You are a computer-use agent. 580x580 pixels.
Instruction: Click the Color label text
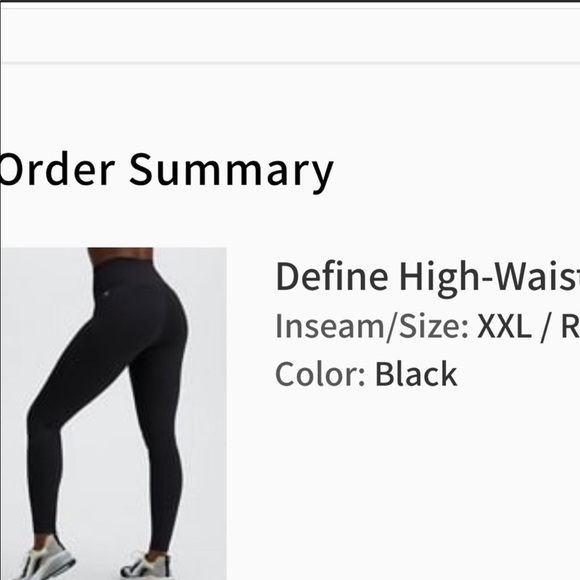pyautogui.click(x=321, y=374)
